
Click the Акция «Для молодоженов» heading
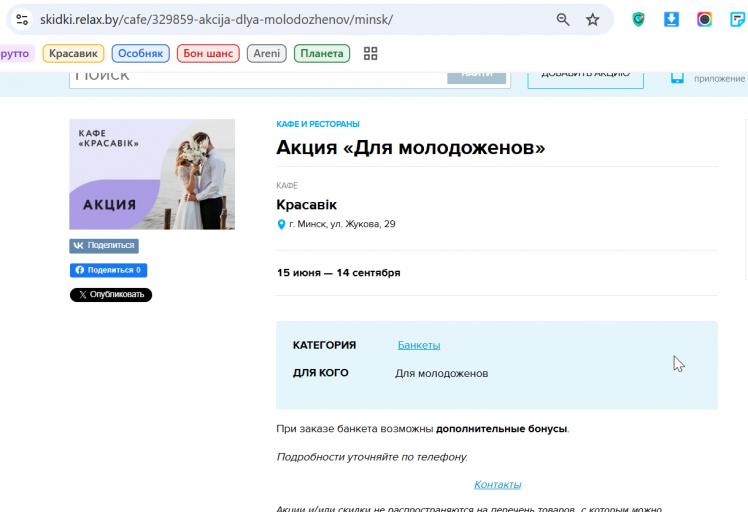coord(410,147)
